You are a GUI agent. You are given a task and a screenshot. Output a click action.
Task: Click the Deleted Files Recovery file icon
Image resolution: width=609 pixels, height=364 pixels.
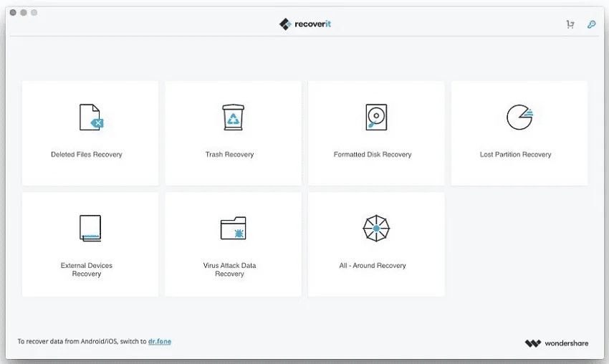point(91,117)
